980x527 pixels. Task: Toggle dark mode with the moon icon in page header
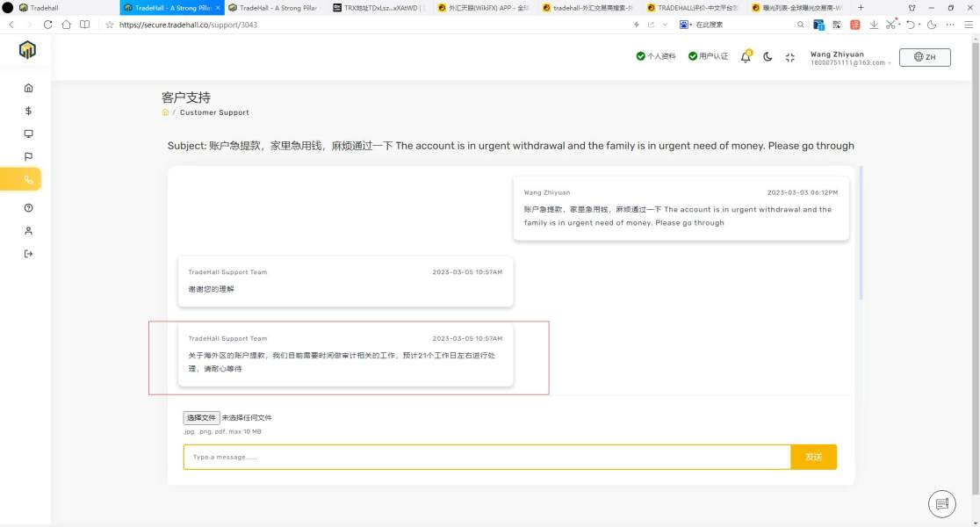767,57
